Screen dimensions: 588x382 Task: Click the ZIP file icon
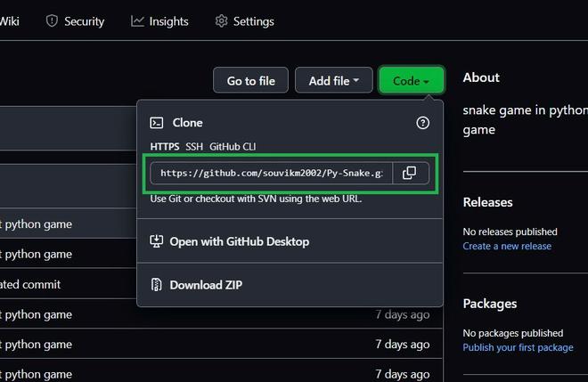point(157,285)
